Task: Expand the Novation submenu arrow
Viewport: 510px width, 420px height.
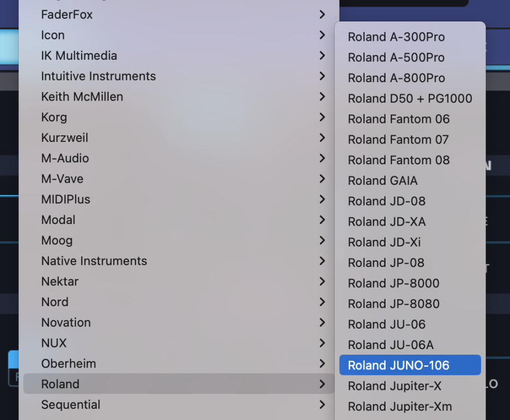Action: click(322, 323)
